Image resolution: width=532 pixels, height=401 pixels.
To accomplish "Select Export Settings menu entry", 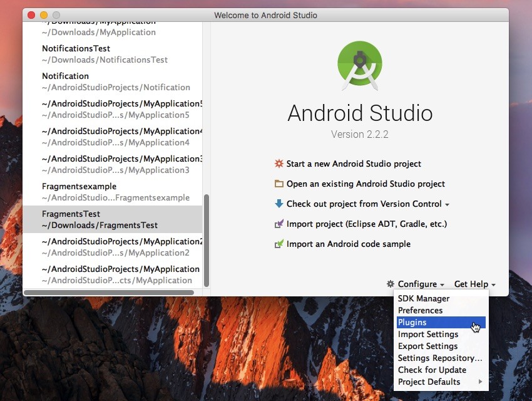I will tap(441, 346).
